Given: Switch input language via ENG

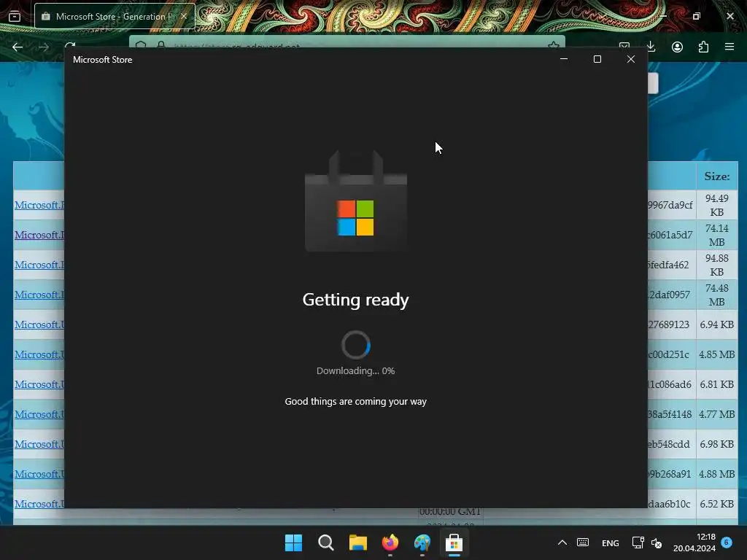Looking at the screenshot, I should click(x=611, y=542).
